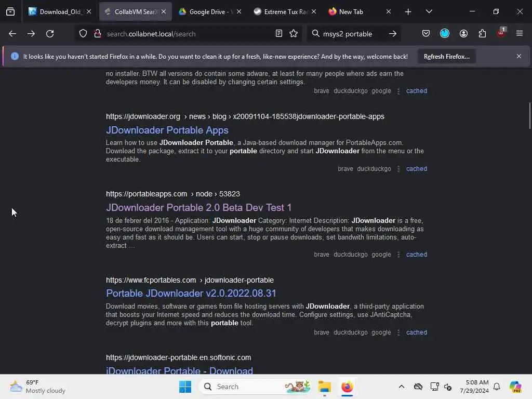The height and width of the screenshot is (399, 532).
Task: Open the Firefox account icon
Action: (x=463, y=34)
